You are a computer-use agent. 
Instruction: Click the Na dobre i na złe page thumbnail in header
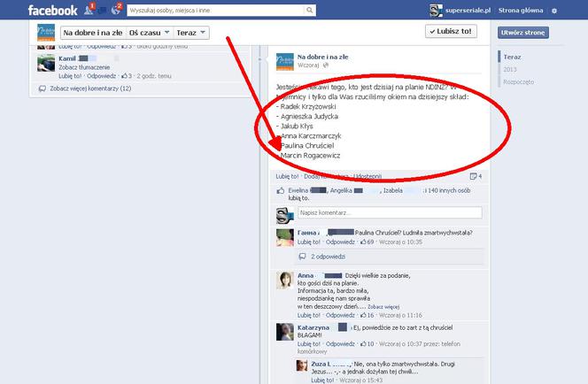point(46,33)
